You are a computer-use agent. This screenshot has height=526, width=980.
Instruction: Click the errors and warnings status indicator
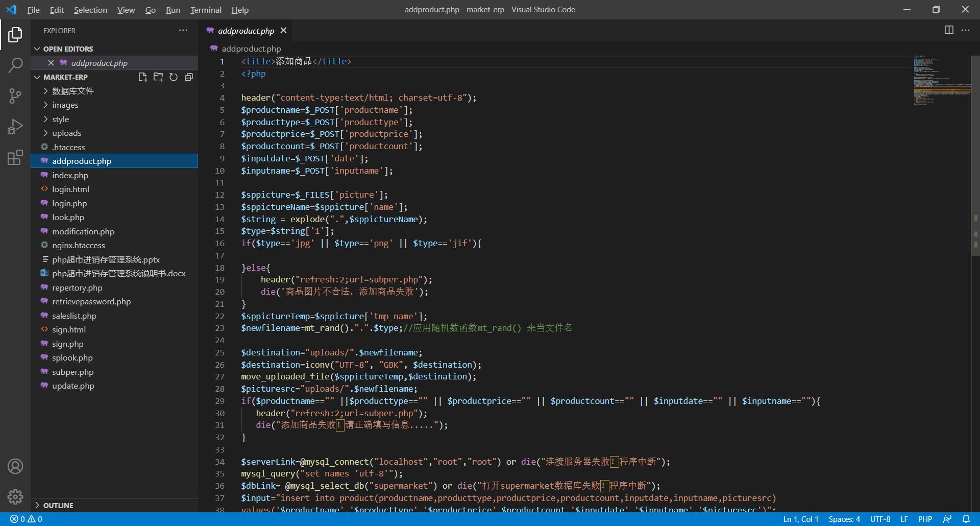pos(26,519)
